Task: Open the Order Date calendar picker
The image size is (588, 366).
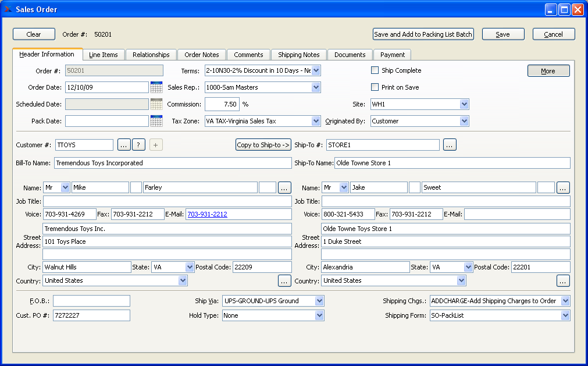Action: 156,87
